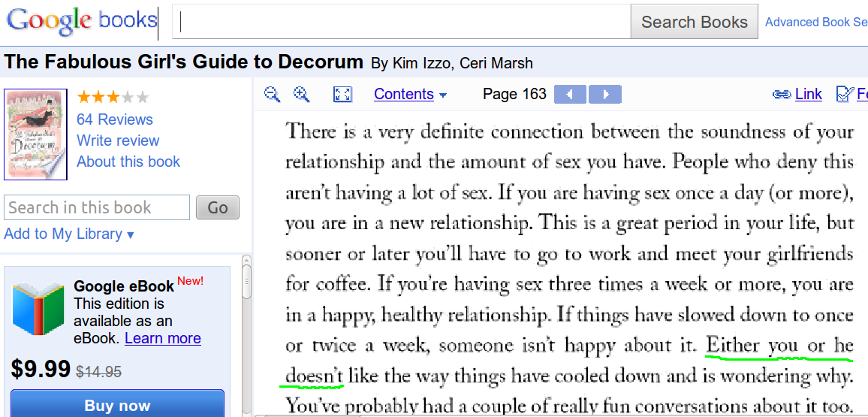The height and width of the screenshot is (417, 868).
Task: Click the book title heading
Action: pos(183,62)
